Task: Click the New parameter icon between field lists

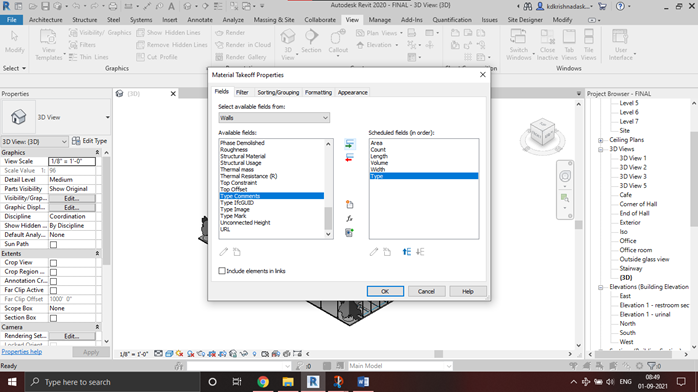Action: pyautogui.click(x=349, y=205)
